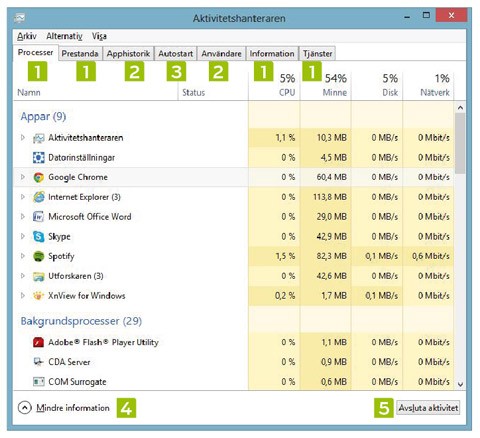The height and width of the screenshot is (438, 480).
Task: Switch to the Prestanda tab
Action: coord(80,54)
